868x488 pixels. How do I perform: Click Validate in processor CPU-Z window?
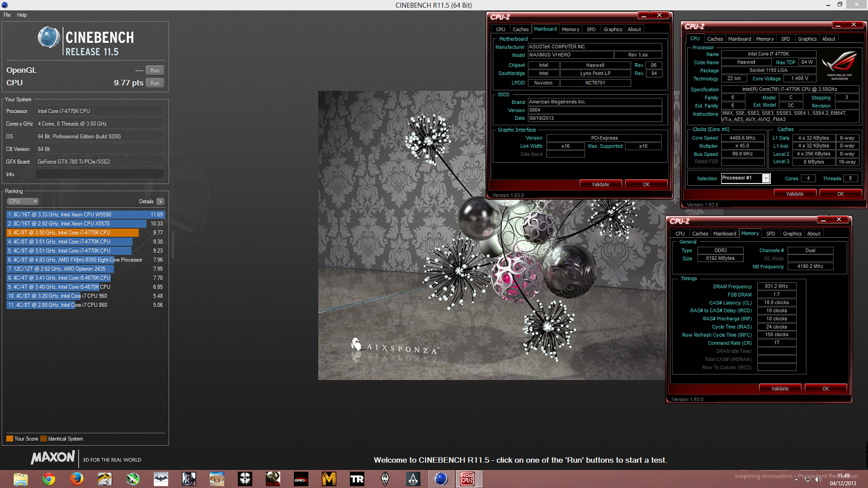pyautogui.click(x=795, y=194)
